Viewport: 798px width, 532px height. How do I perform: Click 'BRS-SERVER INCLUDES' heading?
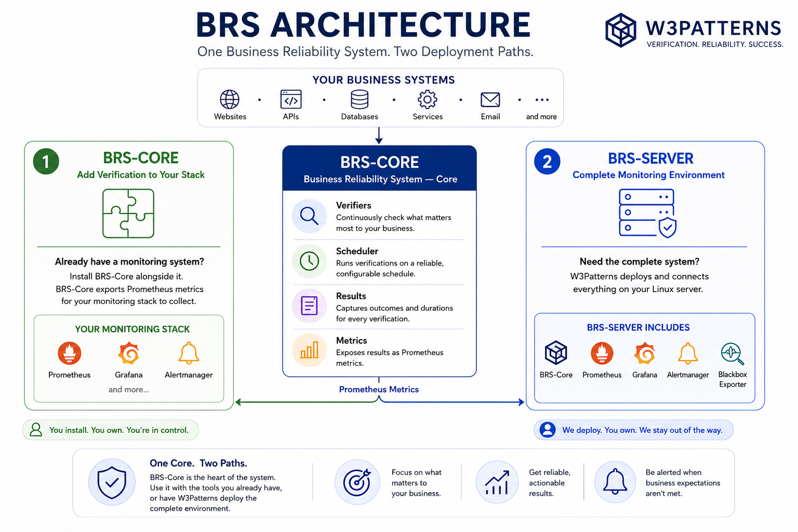(x=639, y=327)
